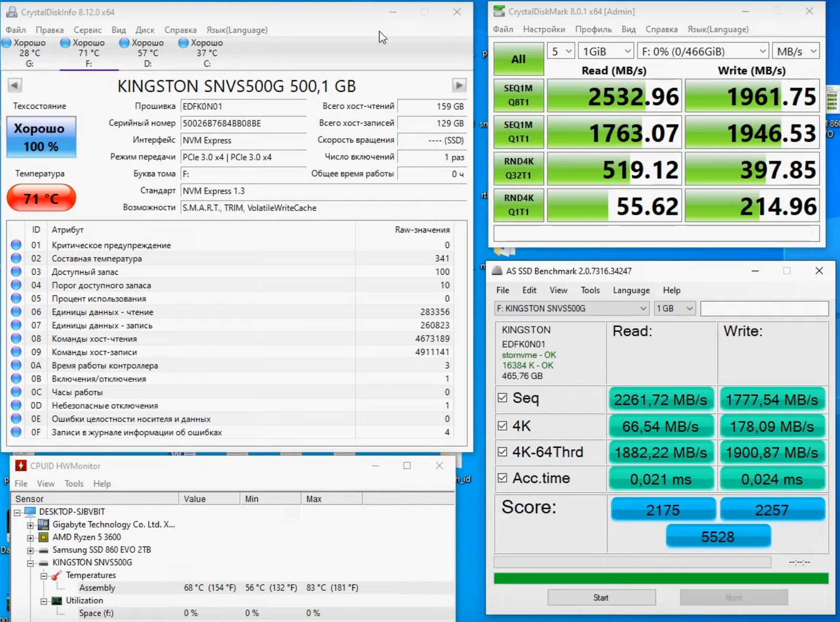840x622 pixels.
Task: Open the Язык(Language) menu in CrystalDiskInfo
Action: (237, 30)
